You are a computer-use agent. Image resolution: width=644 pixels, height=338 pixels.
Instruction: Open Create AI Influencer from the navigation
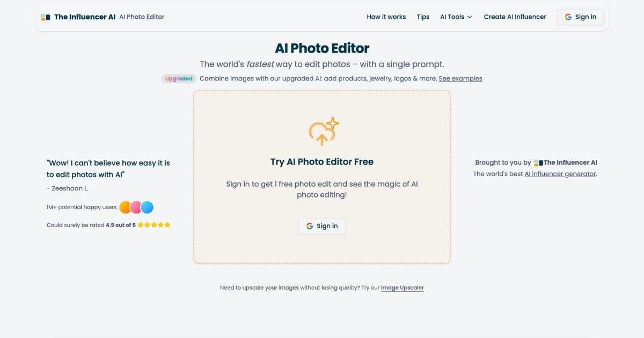(515, 17)
